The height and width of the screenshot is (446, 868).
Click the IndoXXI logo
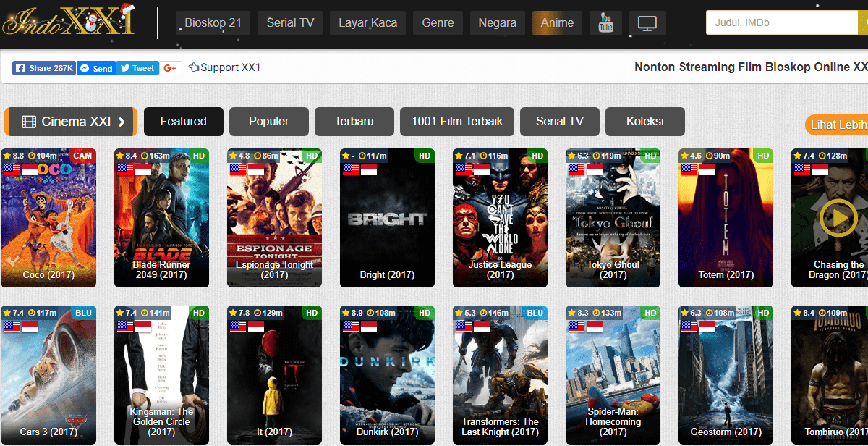coord(69,20)
